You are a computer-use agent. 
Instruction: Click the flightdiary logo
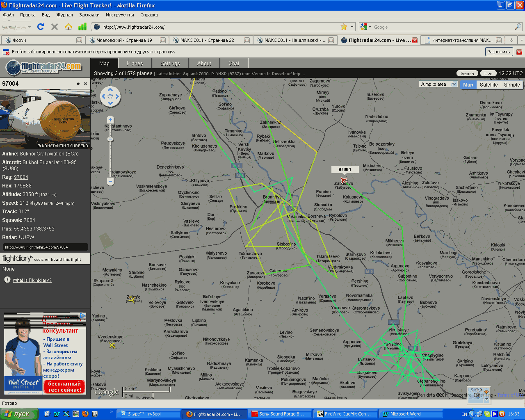point(17,258)
